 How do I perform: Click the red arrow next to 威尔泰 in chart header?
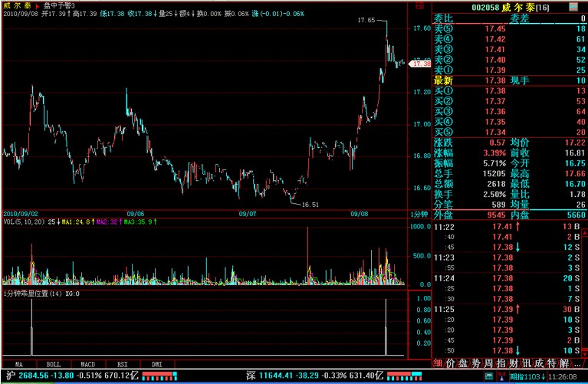pyautogui.click(x=35, y=5)
